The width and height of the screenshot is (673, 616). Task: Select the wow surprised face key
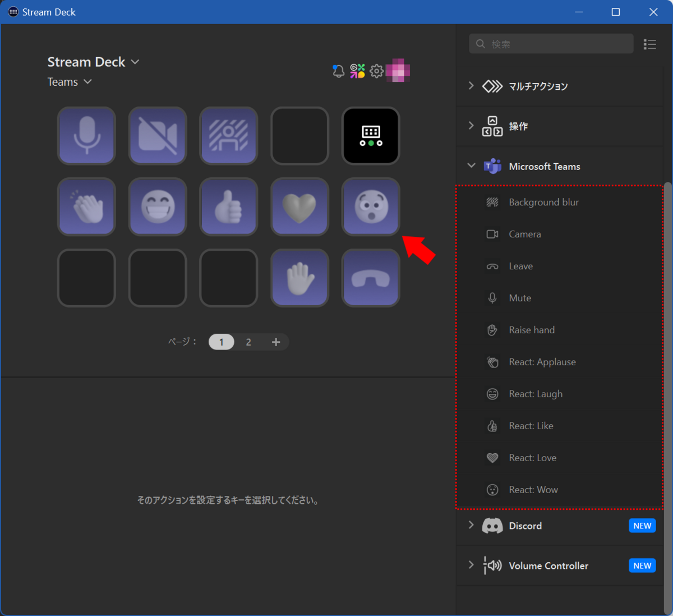pyautogui.click(x=371, y=206)
